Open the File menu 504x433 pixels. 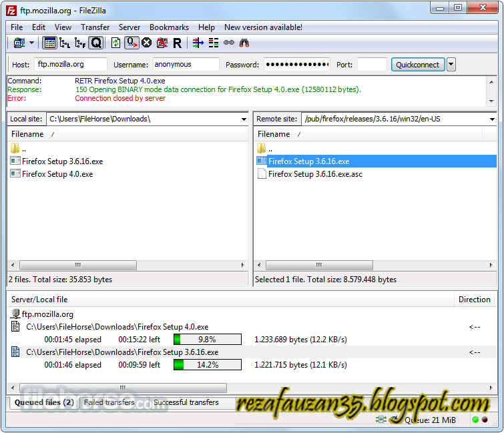point(17,27)
